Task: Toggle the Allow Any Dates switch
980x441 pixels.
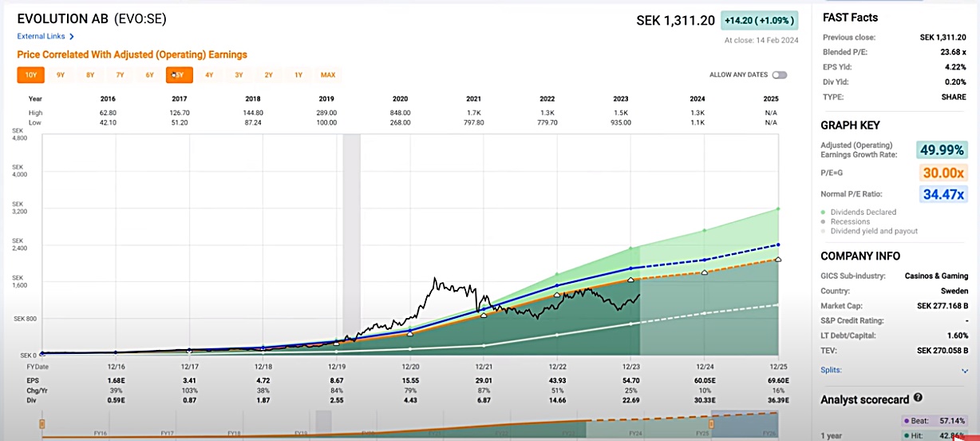Action: point(779,75)
